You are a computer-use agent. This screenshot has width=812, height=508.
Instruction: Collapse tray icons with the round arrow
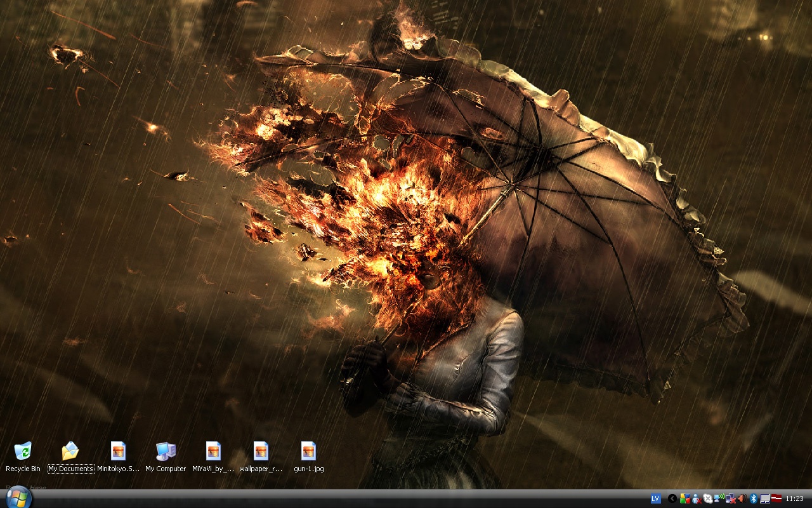(x=672, y=498)
